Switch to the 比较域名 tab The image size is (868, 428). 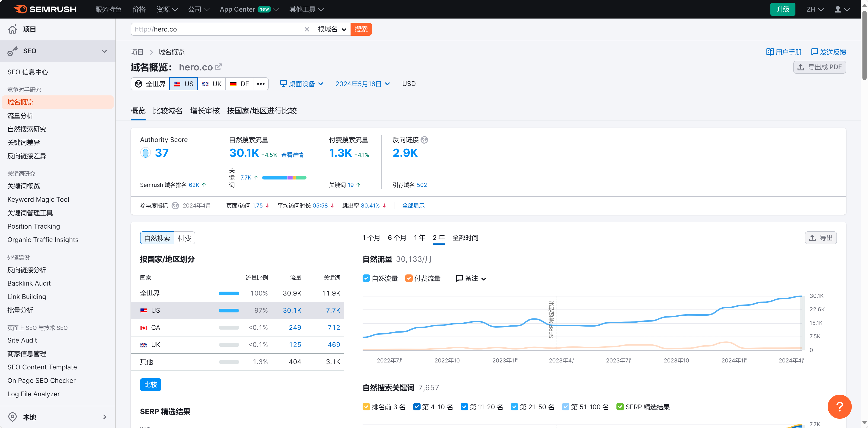pyautogui.click(x=167, y=111)
